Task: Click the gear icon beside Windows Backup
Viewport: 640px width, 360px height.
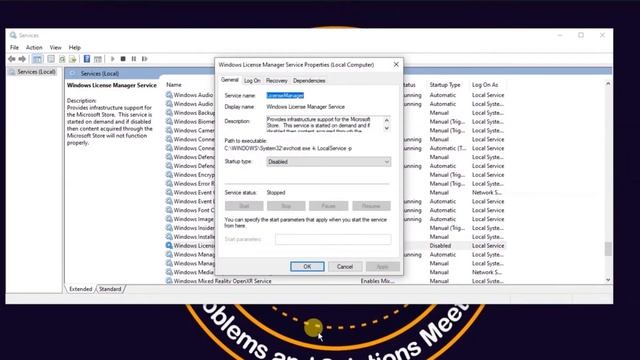Action: 169,113
